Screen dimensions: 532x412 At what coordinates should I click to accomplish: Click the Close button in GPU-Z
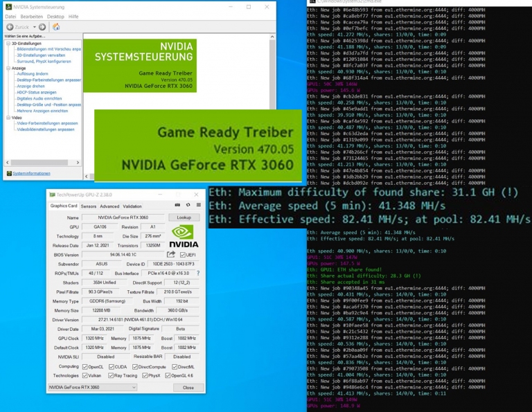tap(188, 388)
